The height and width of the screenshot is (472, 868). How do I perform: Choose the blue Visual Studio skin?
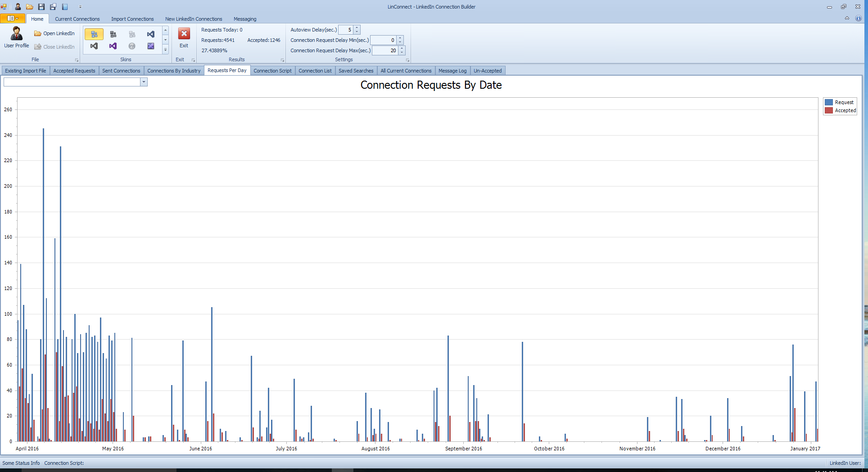(x=151, y=34)
